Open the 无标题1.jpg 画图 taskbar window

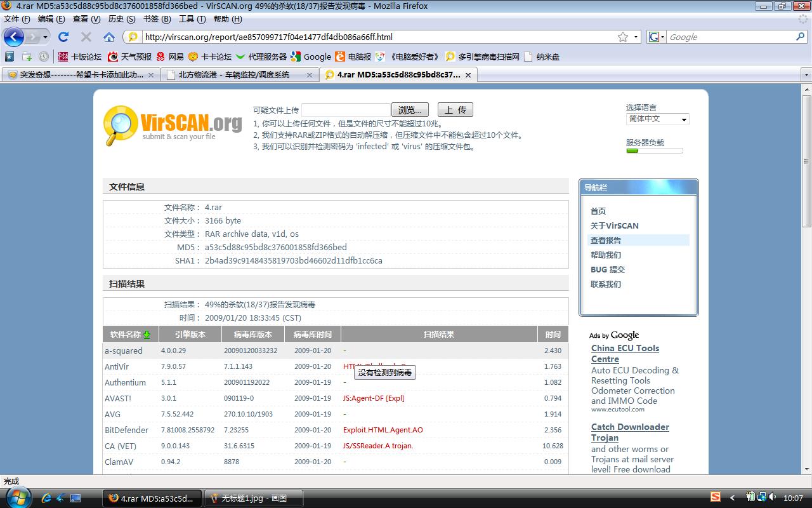[x=254, y=498]
